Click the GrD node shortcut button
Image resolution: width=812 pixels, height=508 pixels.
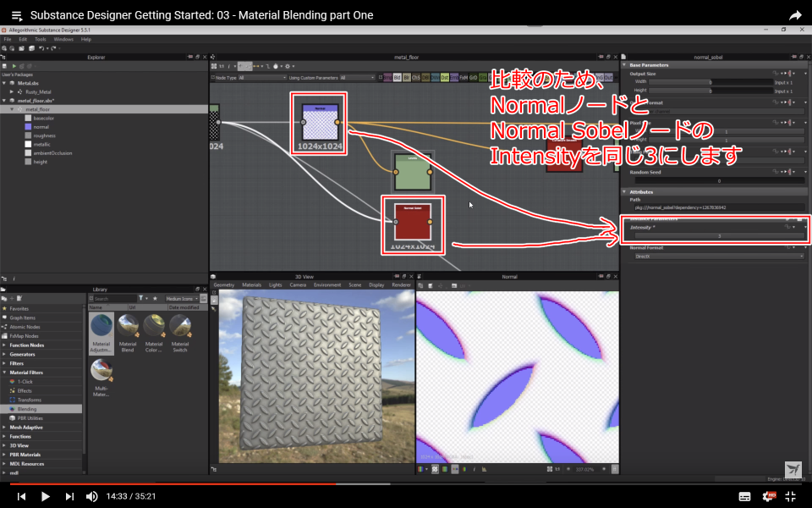point(473,78)
